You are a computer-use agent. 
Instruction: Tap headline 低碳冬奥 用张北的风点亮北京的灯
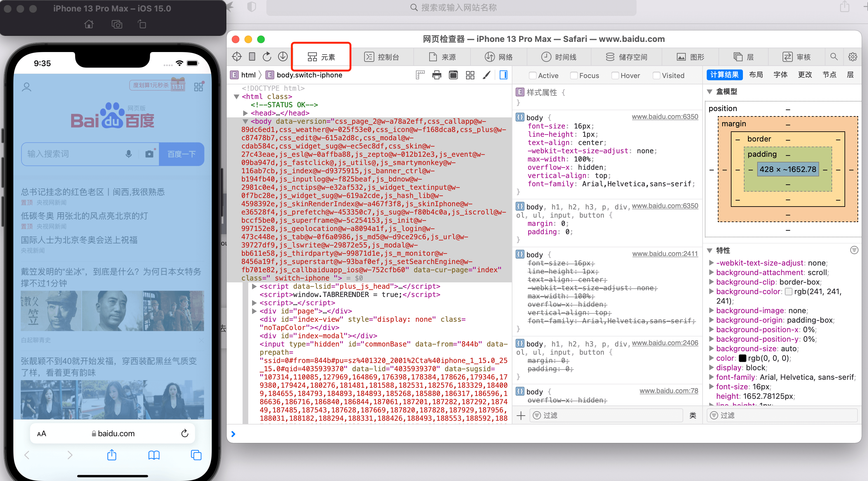click(x=84, y=216)
